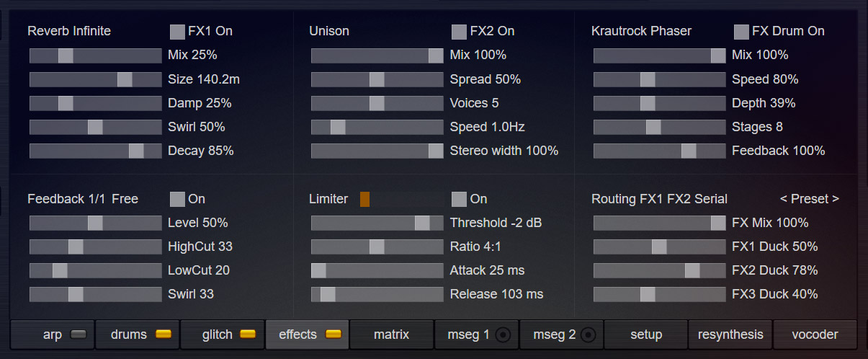Click the glitch tab yellow LED

pos(248,334)
